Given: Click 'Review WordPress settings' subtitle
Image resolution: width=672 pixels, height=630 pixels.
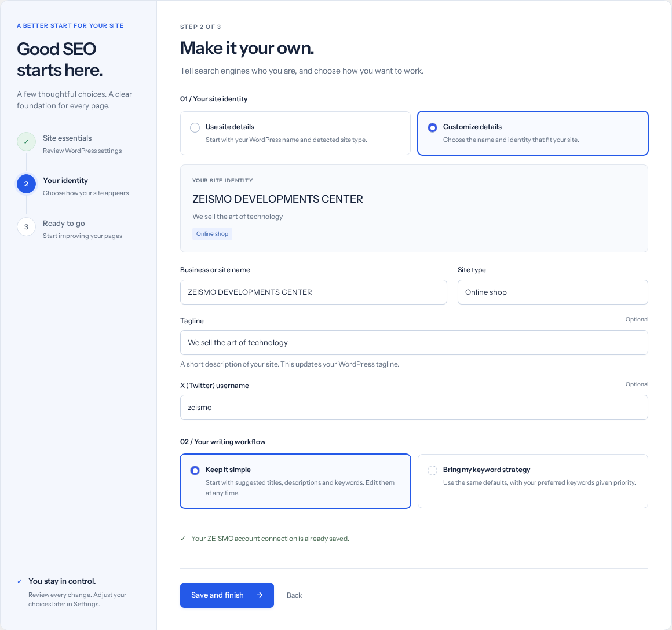Looking at the screenshot, I should click(x=82, y=151).
